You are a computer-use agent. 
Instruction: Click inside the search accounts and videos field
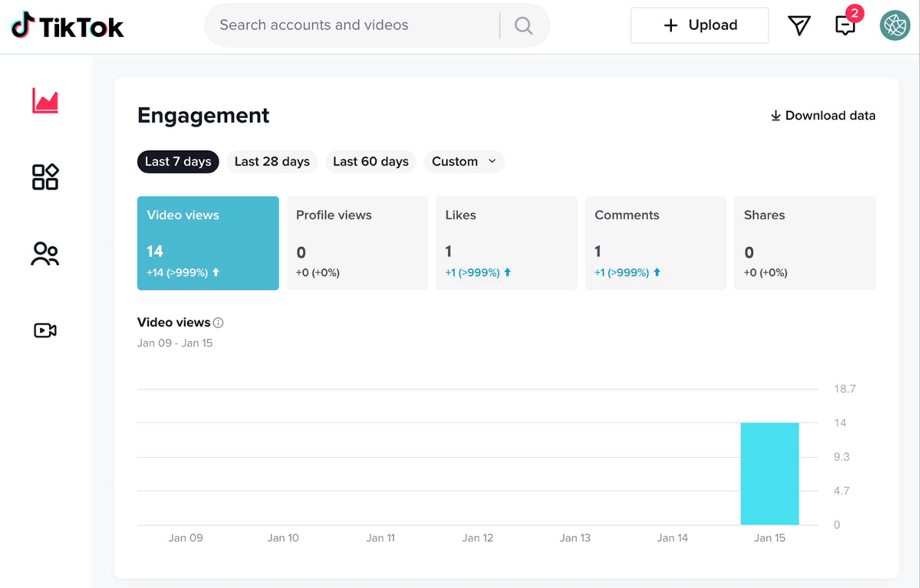345,25
